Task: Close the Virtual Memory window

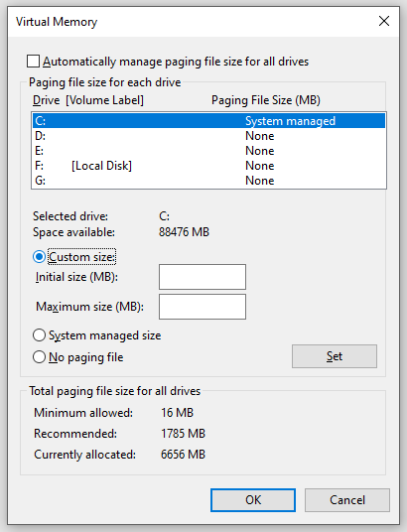Action: coord(384,21)
